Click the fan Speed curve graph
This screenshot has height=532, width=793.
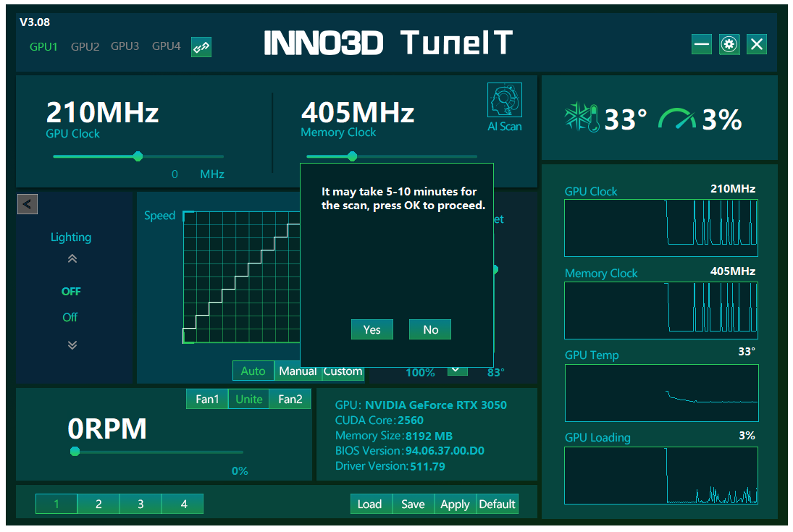[242, 277]
